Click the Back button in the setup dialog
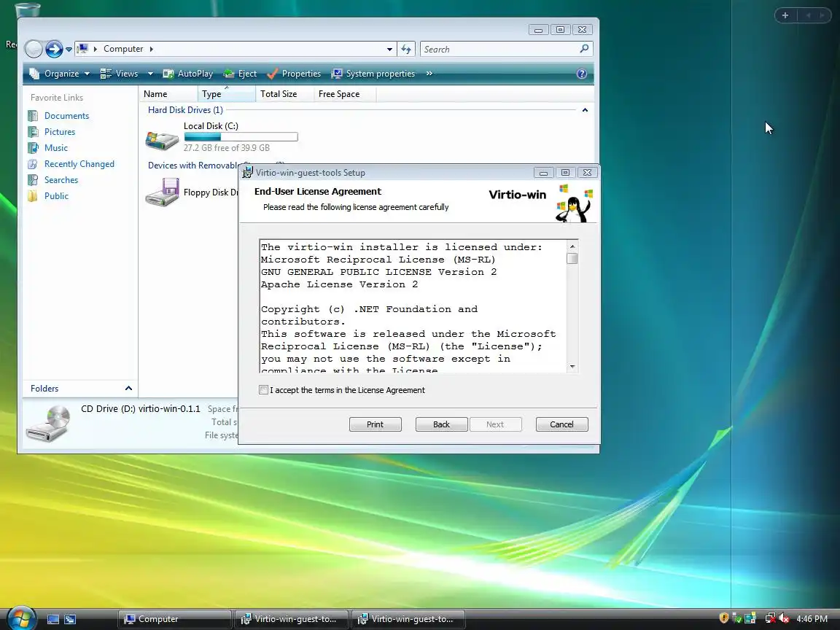 [441, 424]
